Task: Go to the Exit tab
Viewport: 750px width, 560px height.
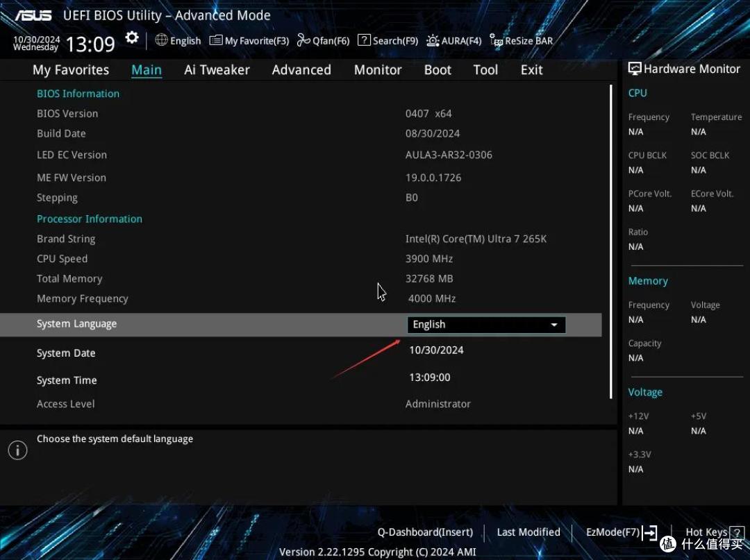Action: [531, 70]
